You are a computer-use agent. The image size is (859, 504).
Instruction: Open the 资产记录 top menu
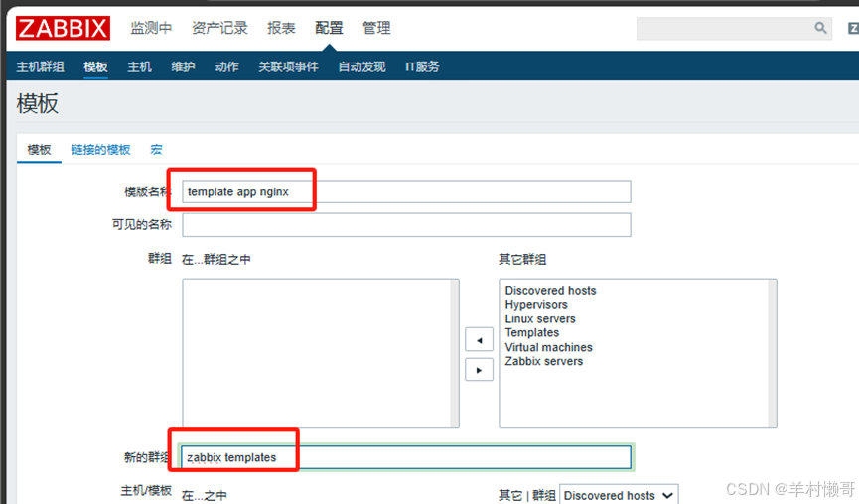tap(219, 28)
